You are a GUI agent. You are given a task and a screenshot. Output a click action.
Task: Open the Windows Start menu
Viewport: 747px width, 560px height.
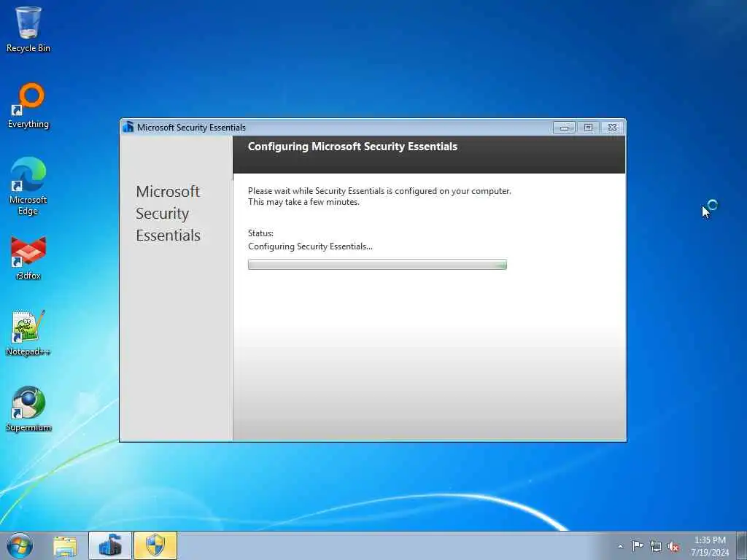[20, 545]
